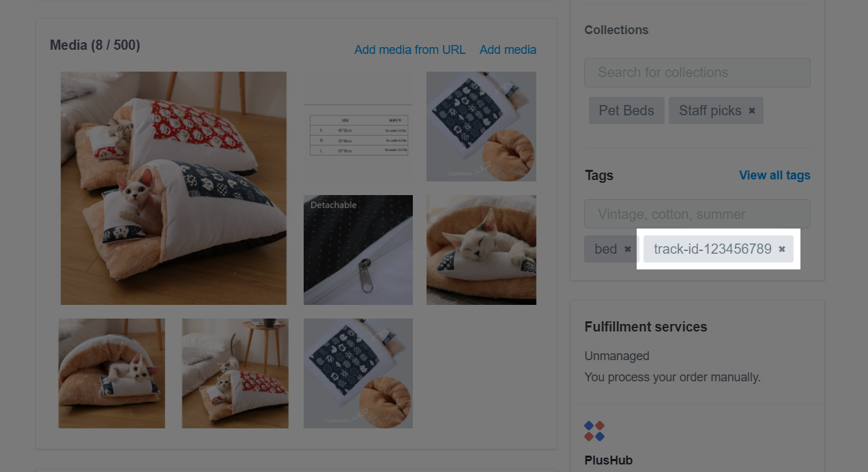Select bottom-left cat in bed thumbnail
868x472 pixels.
[x=112, y=373]
